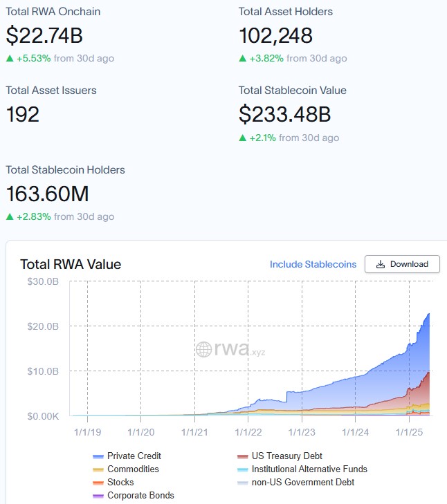Click the 1/1/25 marker on the x-axis
447x504 pixels.
point(408,432)
